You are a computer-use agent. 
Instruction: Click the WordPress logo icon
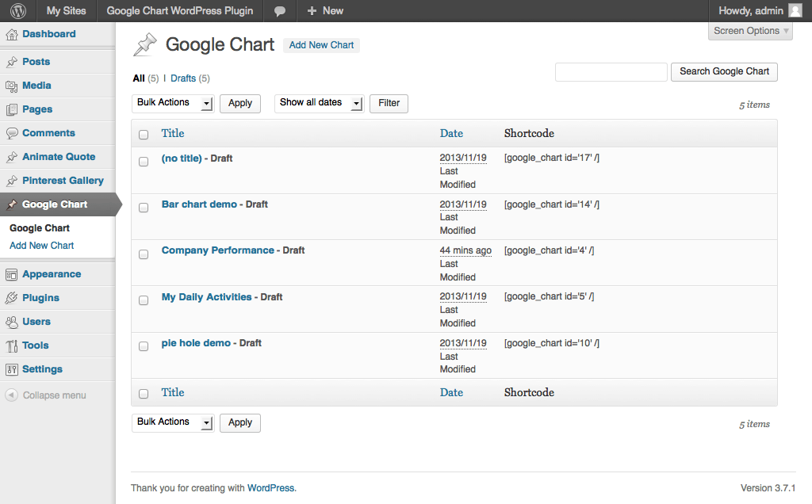point(18,11)
